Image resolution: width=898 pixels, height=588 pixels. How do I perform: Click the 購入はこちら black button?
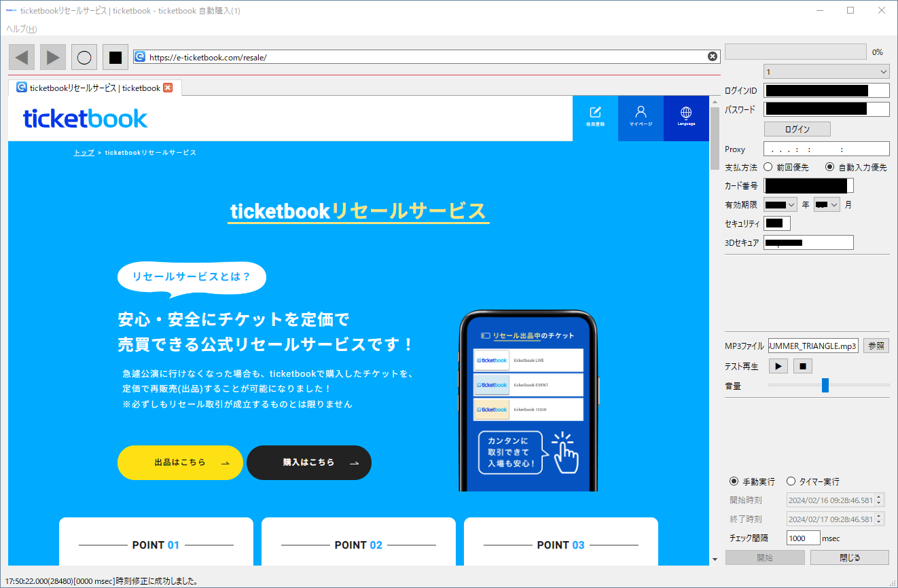point(309,462)
